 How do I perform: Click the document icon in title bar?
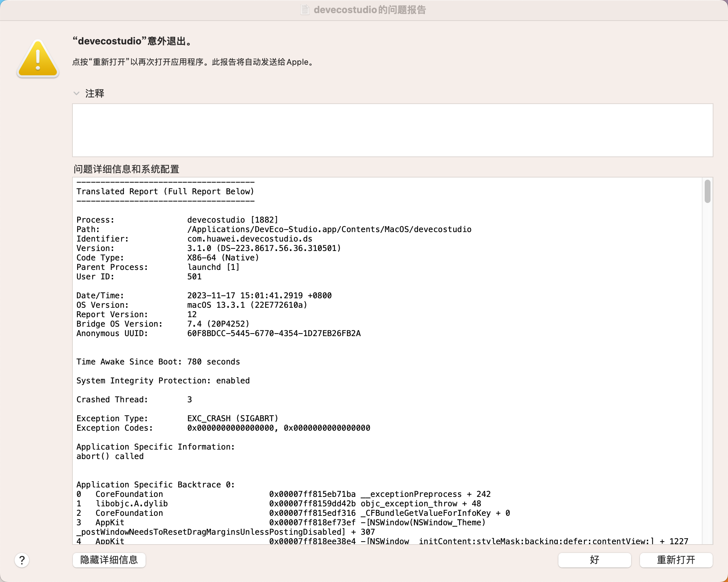point(305,10)
